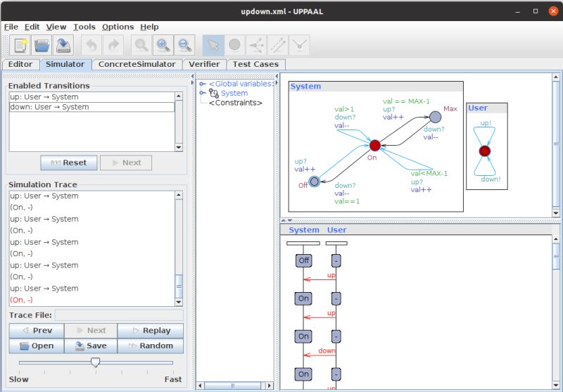Viewport: 563px width, 392px height.
Task: Click the Save system toolbar icon
Action: pos(63,46)
